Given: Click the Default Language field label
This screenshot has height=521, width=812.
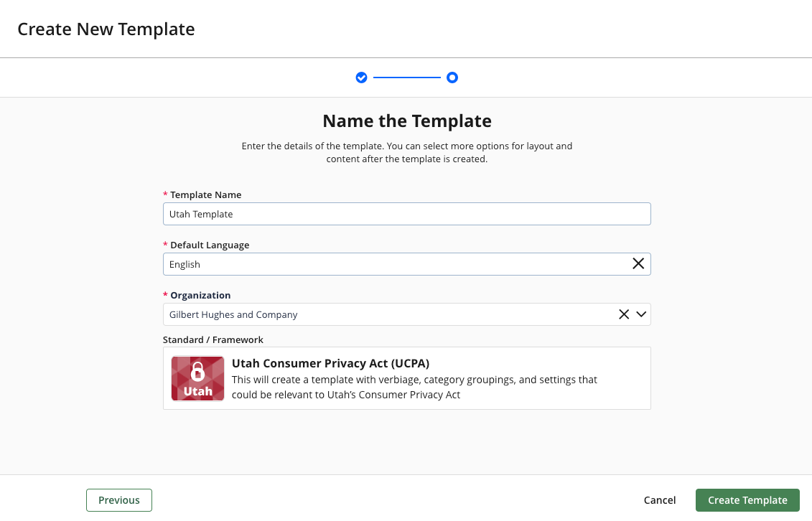Looking at the screenshot, I should point(210,245).
